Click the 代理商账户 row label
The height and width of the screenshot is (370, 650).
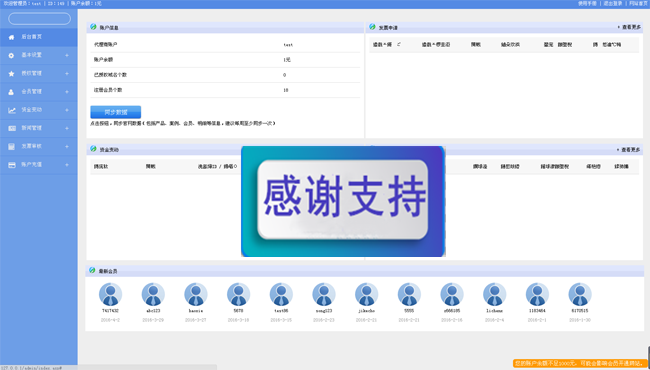[x=105, y=44]
